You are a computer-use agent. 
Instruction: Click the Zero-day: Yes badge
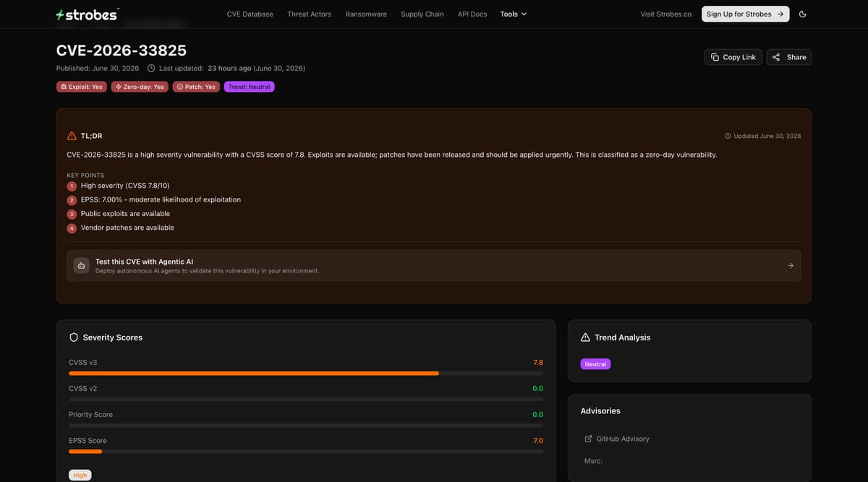click(140, 87)
